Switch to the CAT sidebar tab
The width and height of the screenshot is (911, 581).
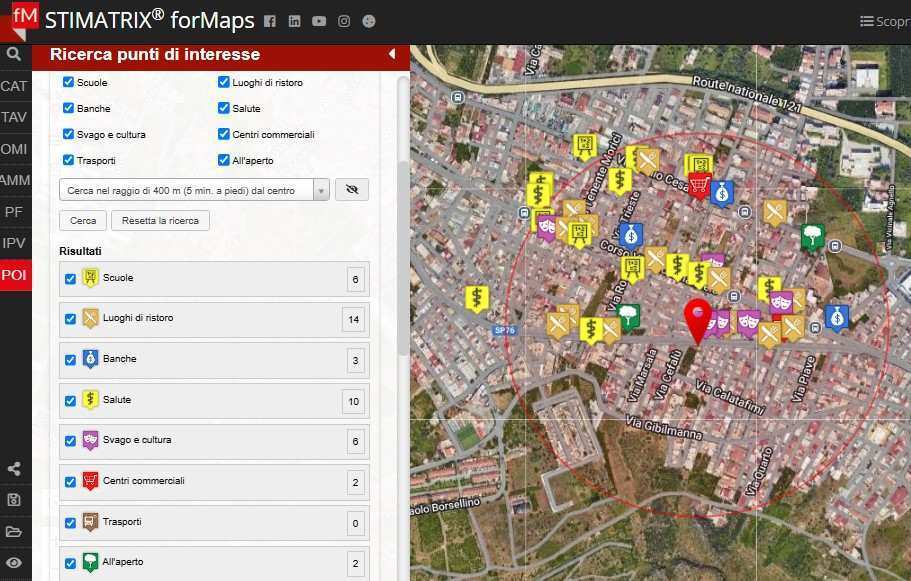click(14, 86)
